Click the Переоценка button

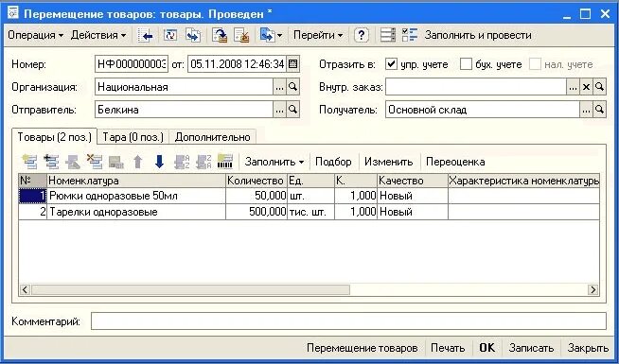455,162
